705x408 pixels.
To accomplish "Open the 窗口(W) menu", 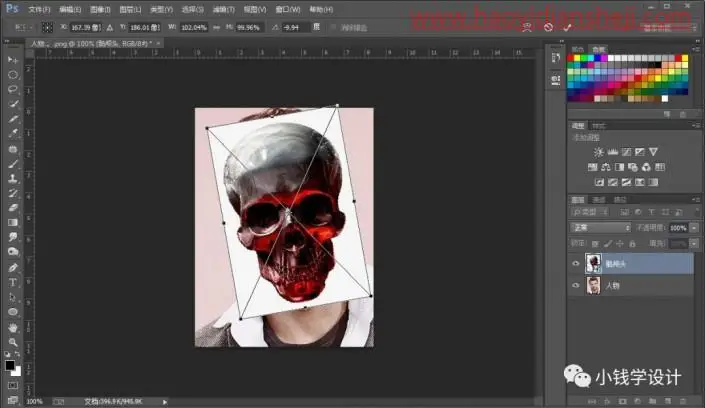I will tap(288, 9).
